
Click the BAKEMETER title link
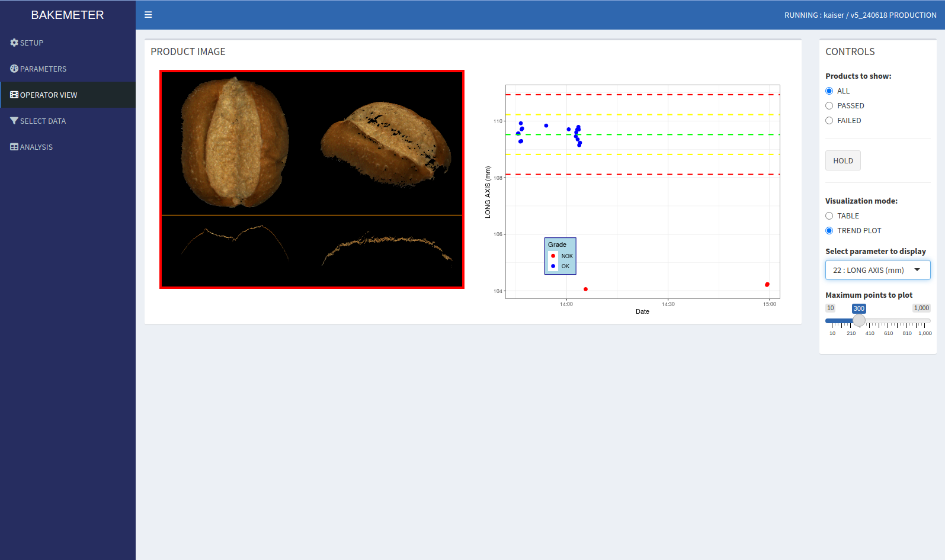pos(68,15)
